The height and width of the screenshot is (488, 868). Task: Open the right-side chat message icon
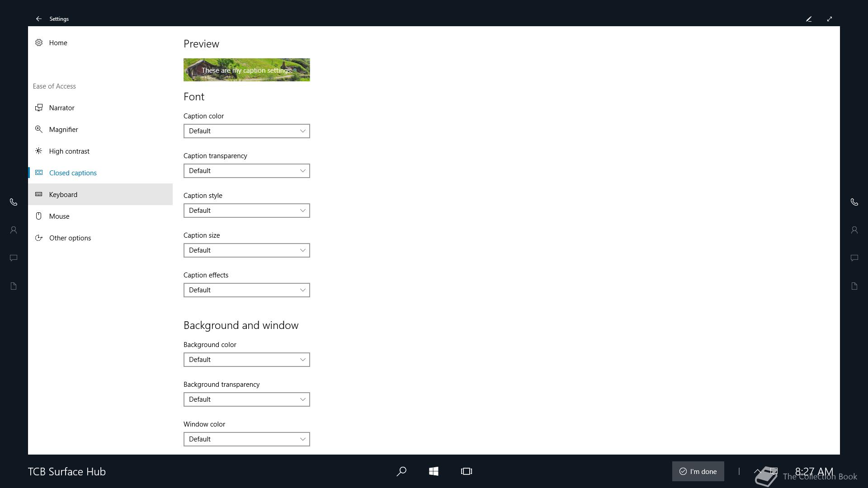point(854,258)
